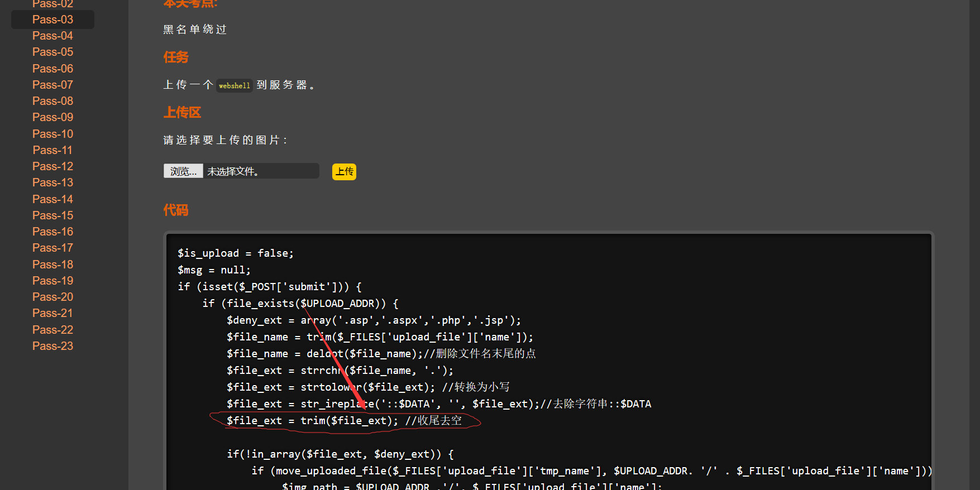Viewport: 980px width, 490px height.
Task: Click the if(!in_array($file_ext, $deny_ext)) line
Action: tap(340, 454)
